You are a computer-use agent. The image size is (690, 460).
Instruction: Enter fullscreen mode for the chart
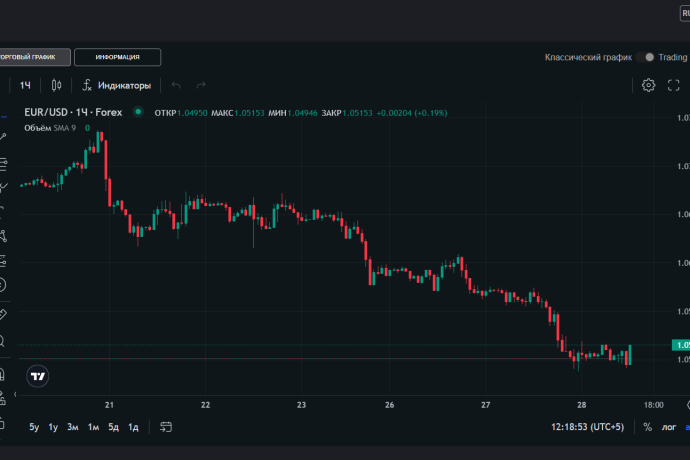pyautogui.click(x=673, y=85)
